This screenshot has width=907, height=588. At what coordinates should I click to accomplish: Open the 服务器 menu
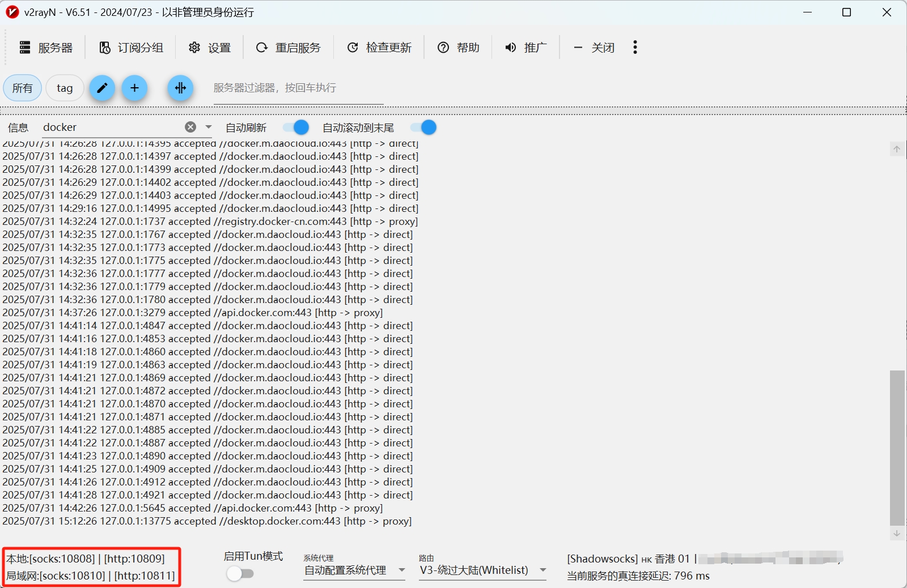pos(46,48)
